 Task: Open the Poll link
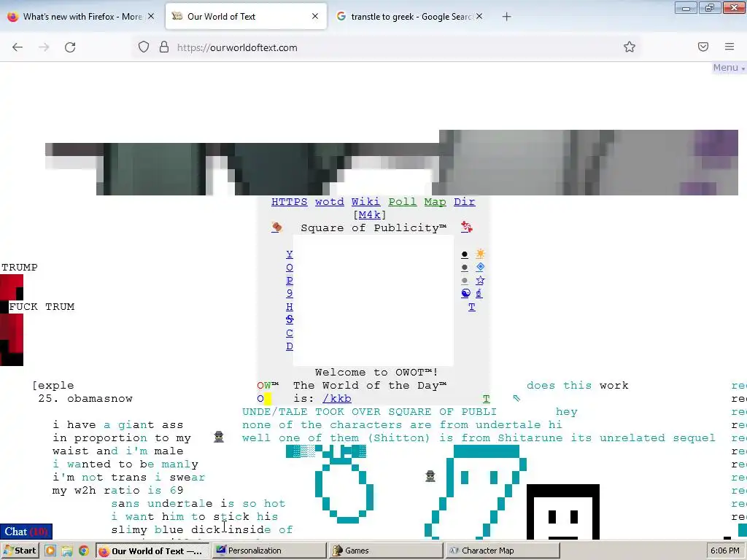click(402, 202)
